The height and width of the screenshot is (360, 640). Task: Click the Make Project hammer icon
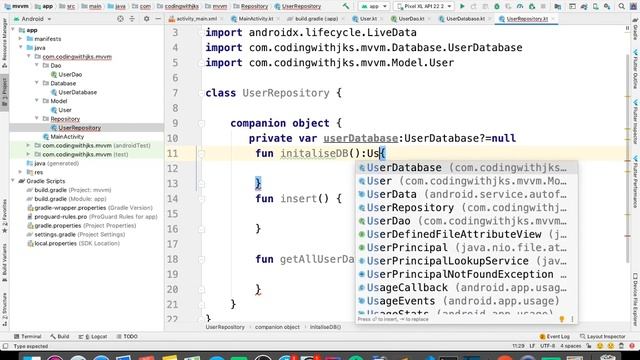pos(346,6)
